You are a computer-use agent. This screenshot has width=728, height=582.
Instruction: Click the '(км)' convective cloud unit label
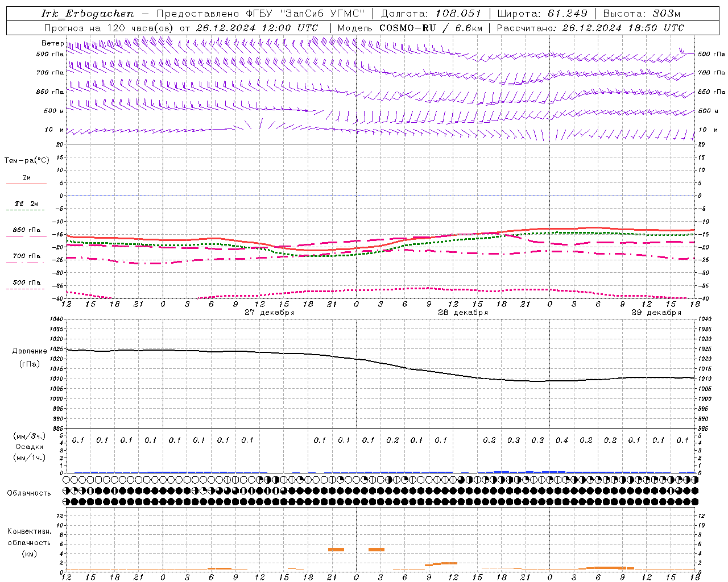click(29, 554)
